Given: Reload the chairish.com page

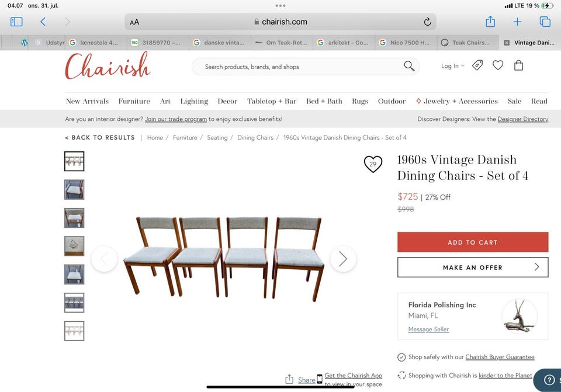Looking at the screenshot, I should pyautogui.click(x=427, y=22).
